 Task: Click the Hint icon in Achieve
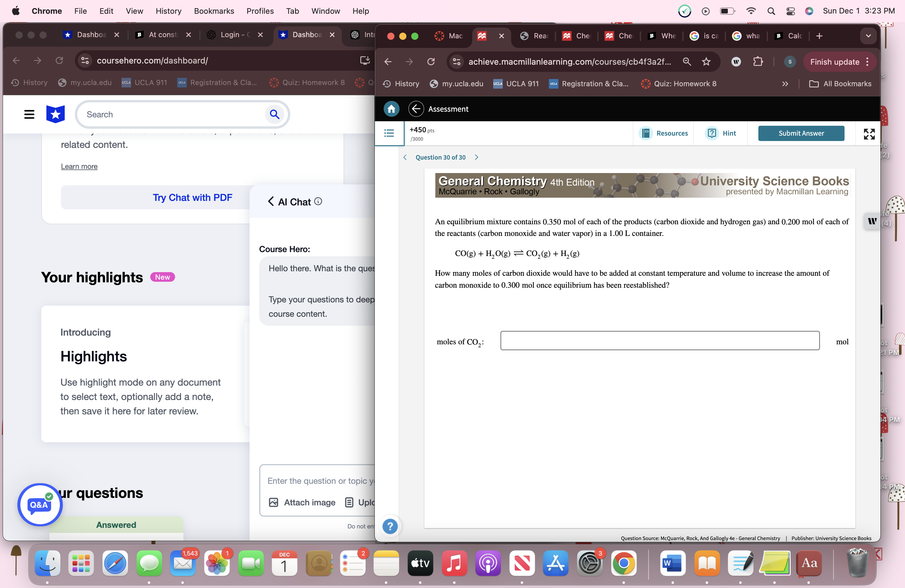click(711, 133)
